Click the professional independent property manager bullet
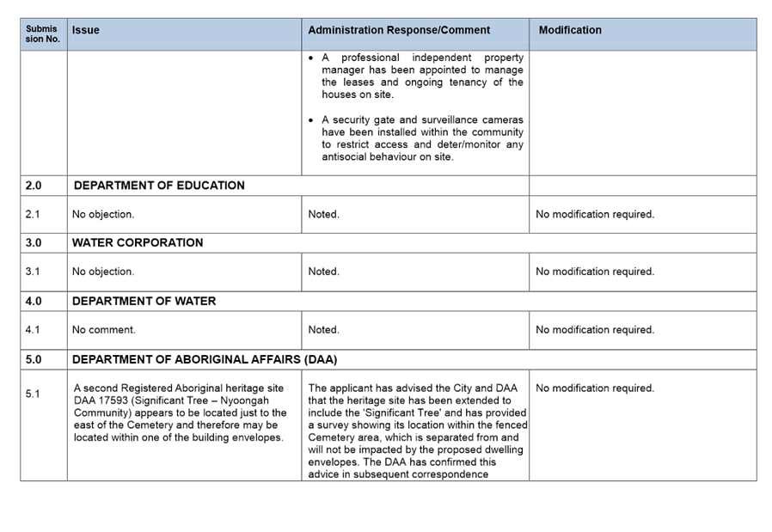Screen dimensions: 772x532 tap(421, 76)
